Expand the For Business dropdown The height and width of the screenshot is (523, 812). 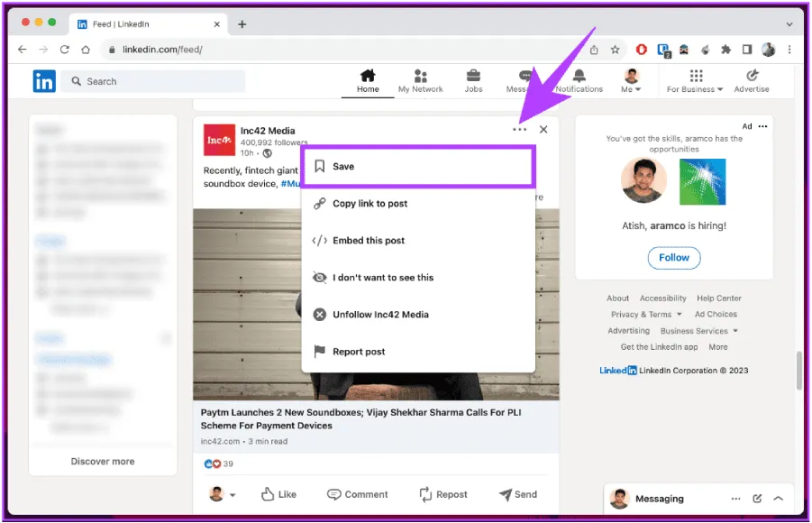coord(696,81)
